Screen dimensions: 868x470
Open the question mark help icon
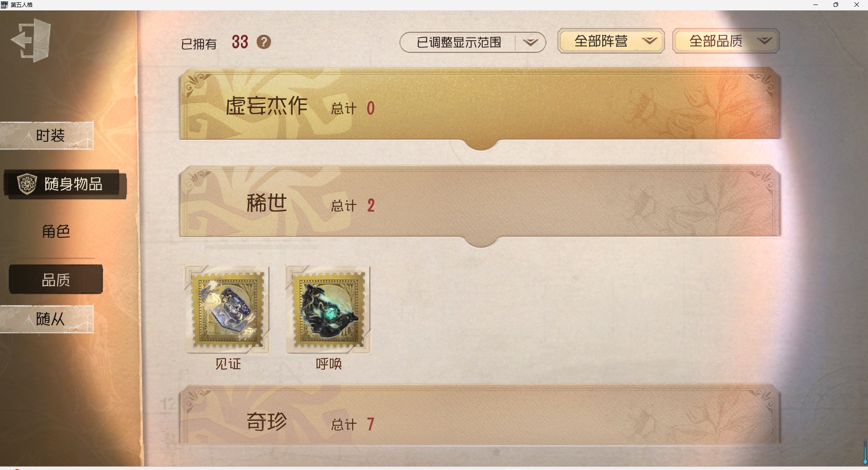[264, 42]
